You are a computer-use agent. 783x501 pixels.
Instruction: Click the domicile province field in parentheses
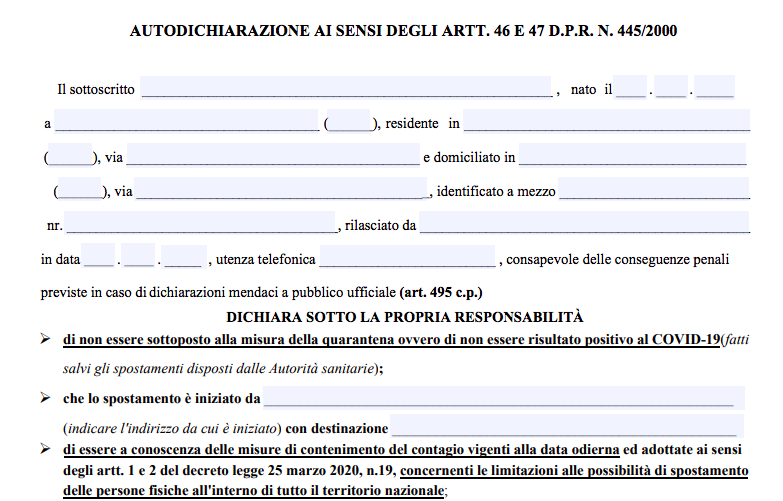(x=80, y=190)
